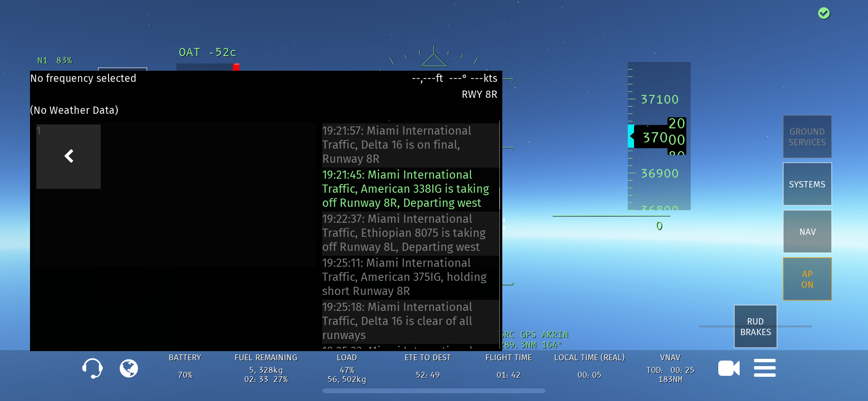
Task: Go back with the left chevron button
Action: tap(69, 156)
